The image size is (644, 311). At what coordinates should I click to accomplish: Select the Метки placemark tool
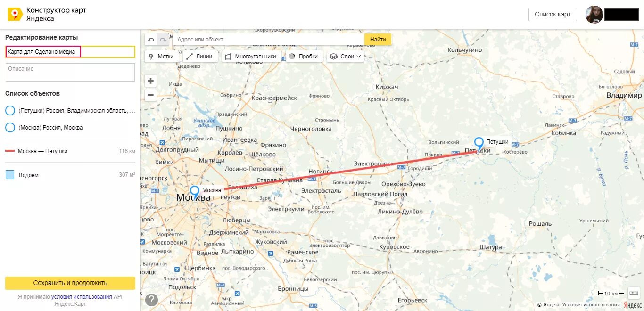pos(161,57)
